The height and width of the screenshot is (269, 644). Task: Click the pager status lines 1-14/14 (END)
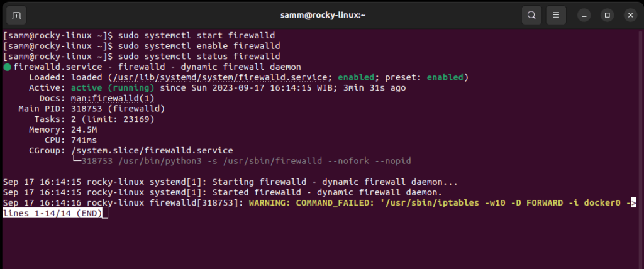[x=53, y=214]
